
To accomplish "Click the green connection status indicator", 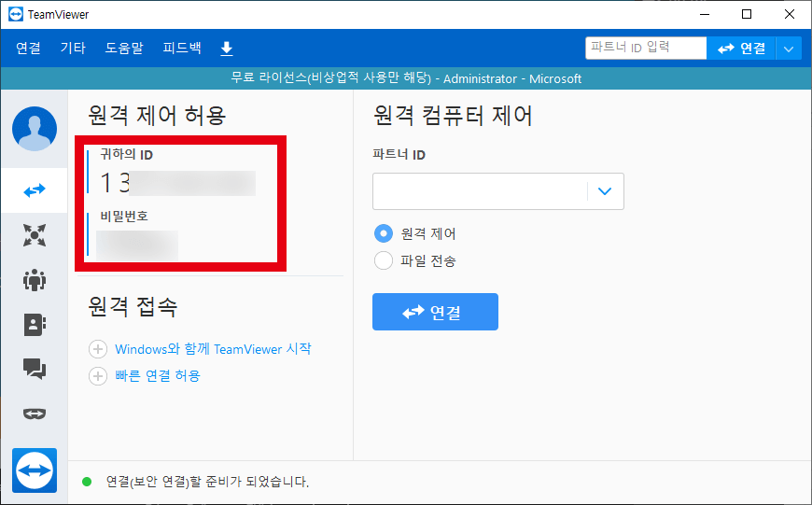I will click(x=87, y=482).
